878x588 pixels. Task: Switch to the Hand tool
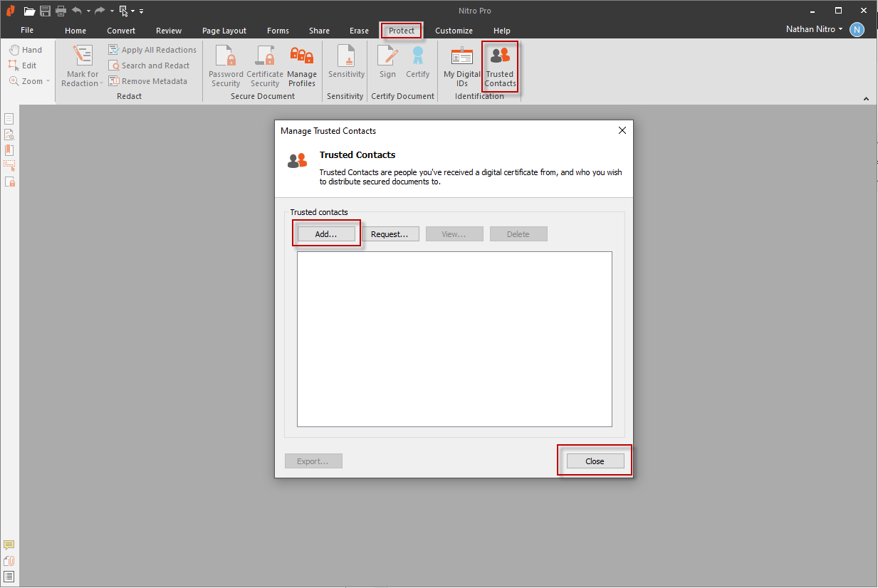(27, 49)
